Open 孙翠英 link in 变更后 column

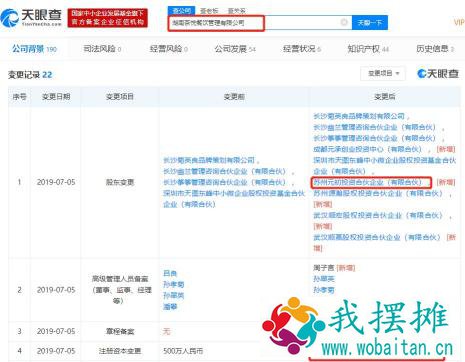tap(324, 279)
